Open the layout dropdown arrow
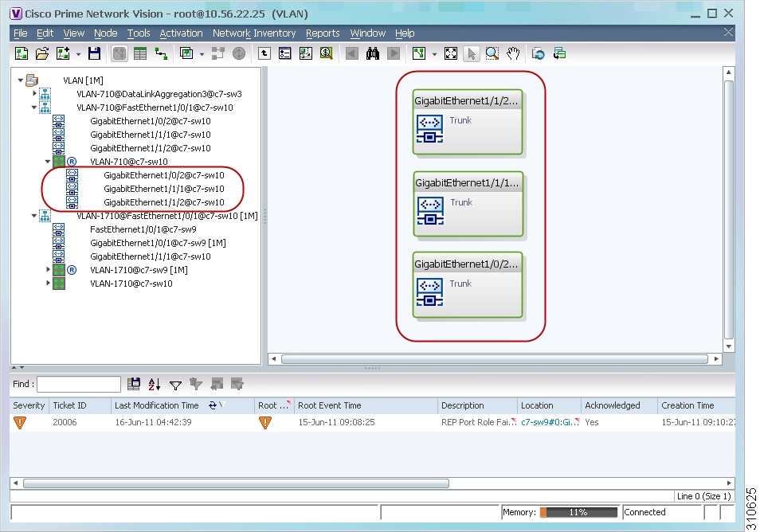The height and width of the screenshot is (532, 760). click(x=434, y=54)
